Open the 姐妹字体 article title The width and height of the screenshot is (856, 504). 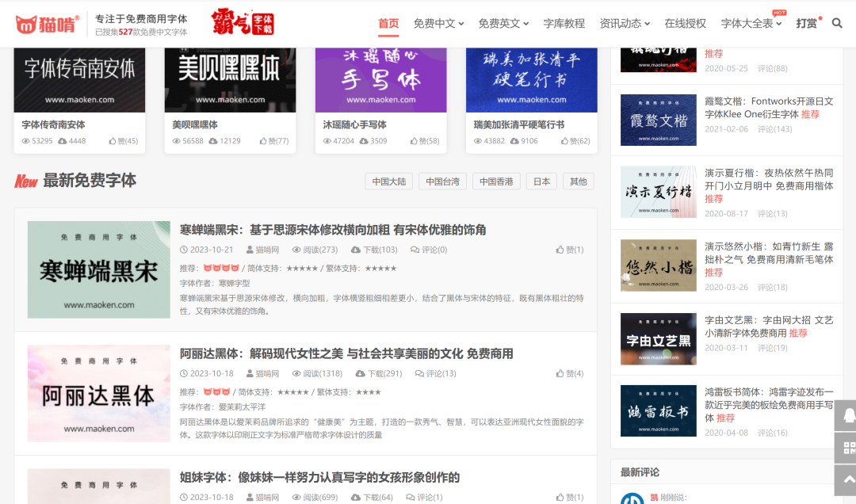[x=320, y=478]
